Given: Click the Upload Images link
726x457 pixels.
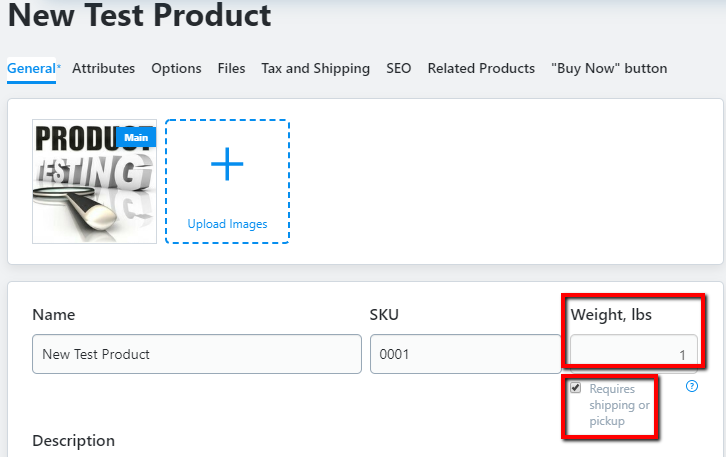Looking at the screenshot, I should click(x=227, y=224).
